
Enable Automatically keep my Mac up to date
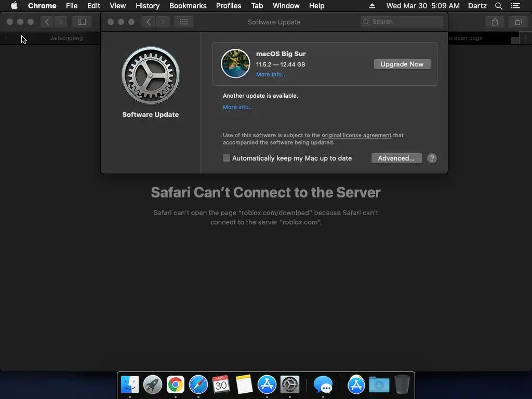tap(227, 158)
